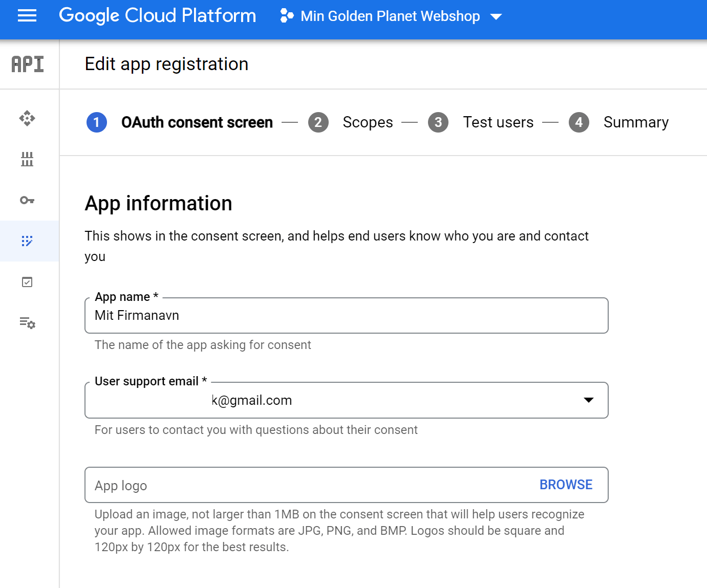Go to step 1 OAuth consent screen
This screenshot has height=588, width=707.
pyautogui.click(x=180, y=122)
